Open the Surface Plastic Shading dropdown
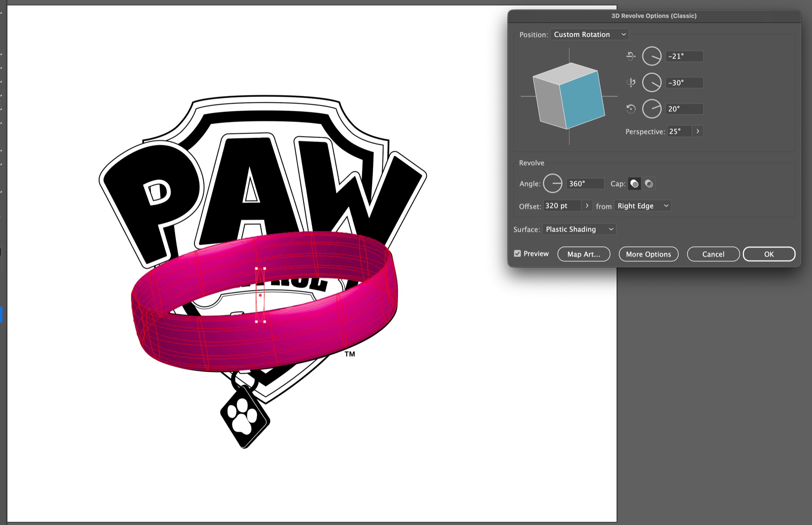Image resolution: width=812 pixels, height=525 pixels. tap(579, 229)
